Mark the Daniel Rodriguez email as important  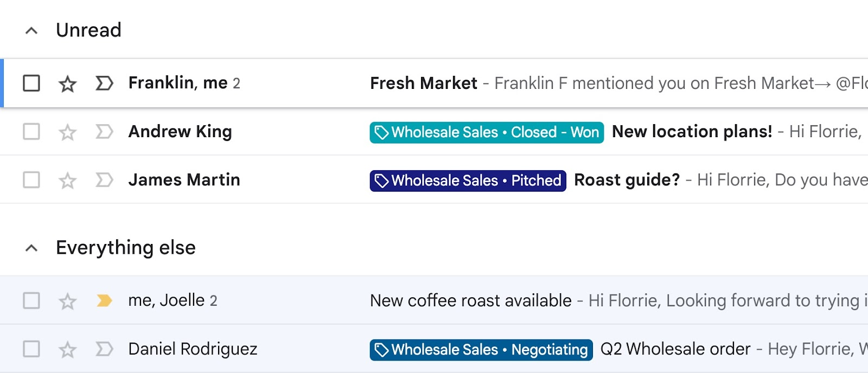click(104, 349)
